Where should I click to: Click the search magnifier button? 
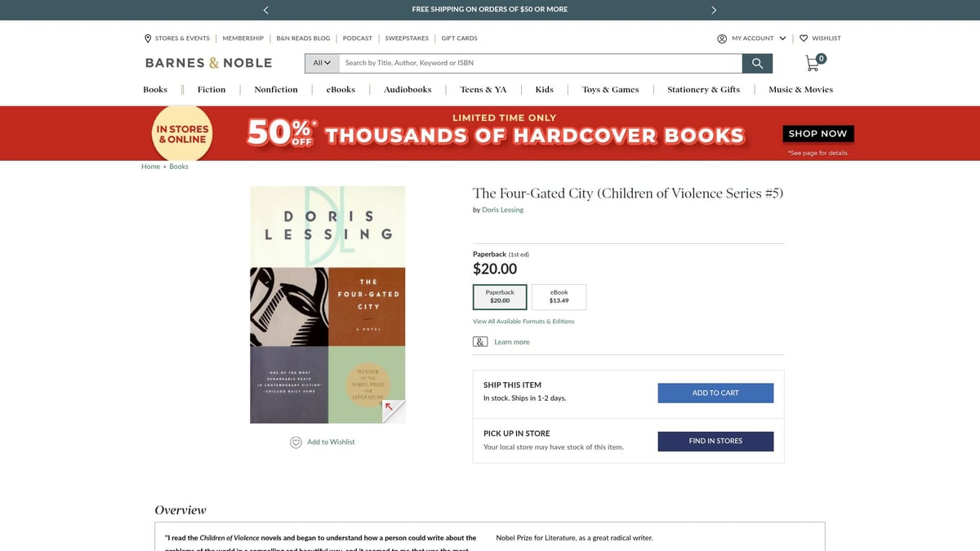tap(757, 63)
